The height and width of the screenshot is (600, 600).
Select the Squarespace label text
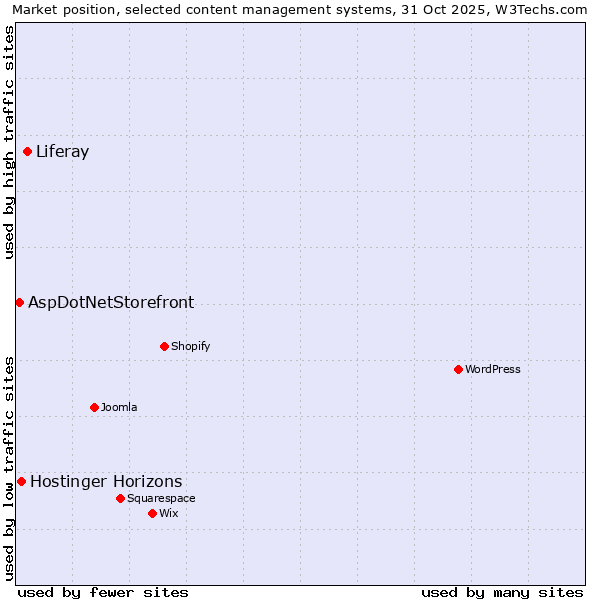click(x=161, y=498)
